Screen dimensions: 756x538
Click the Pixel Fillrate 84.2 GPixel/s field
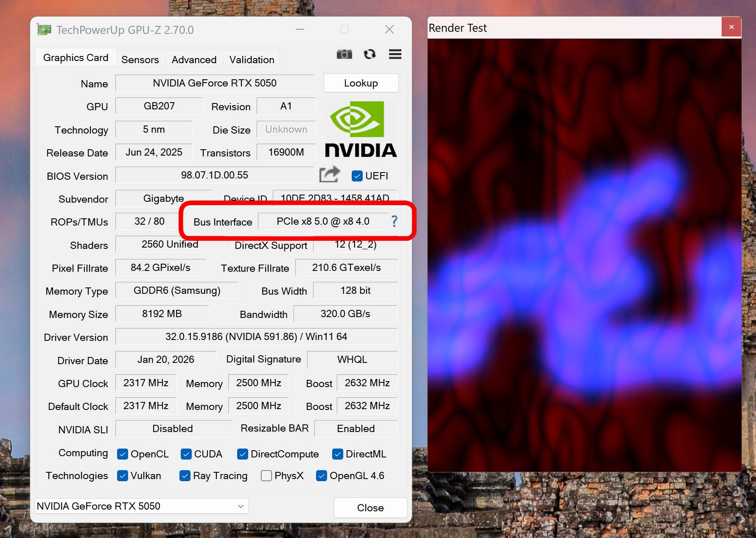(160, 268)
